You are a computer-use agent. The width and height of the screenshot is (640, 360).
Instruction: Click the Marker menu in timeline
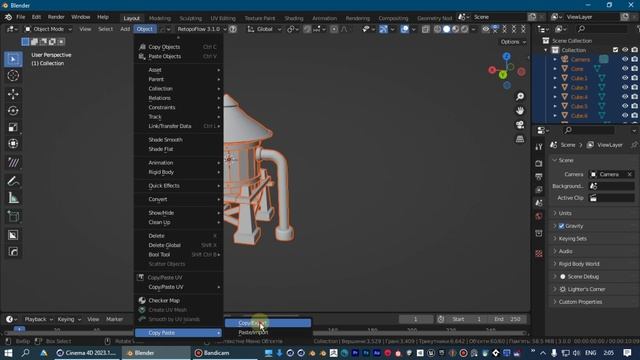tap(114, 319)
